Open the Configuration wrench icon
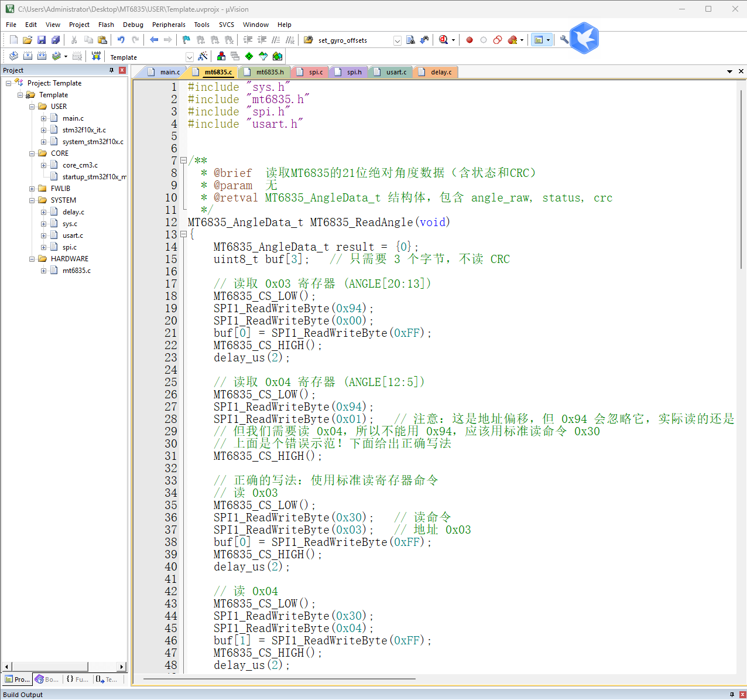 [x=564, y=40]
